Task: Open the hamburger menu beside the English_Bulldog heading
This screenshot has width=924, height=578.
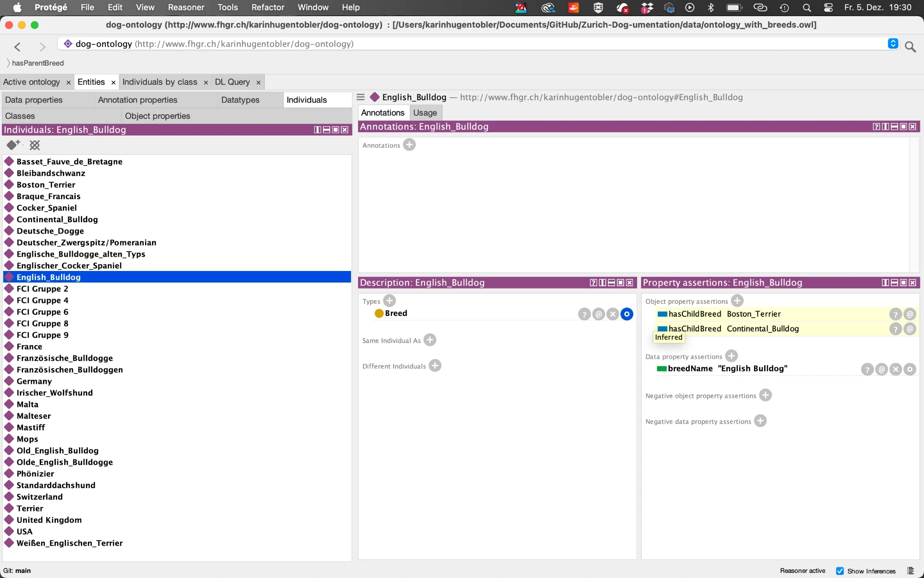Action: click(361, 97)
